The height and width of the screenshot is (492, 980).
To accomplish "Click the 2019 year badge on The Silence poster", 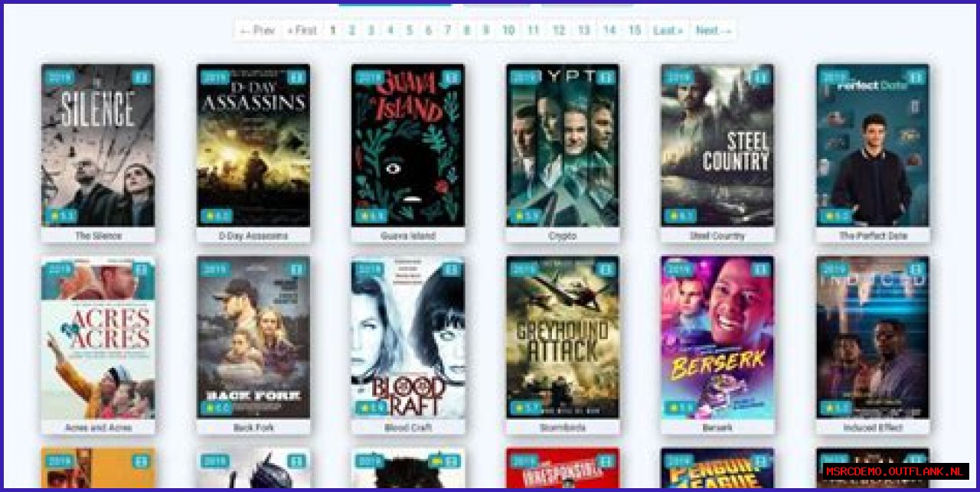I will 60,77.
